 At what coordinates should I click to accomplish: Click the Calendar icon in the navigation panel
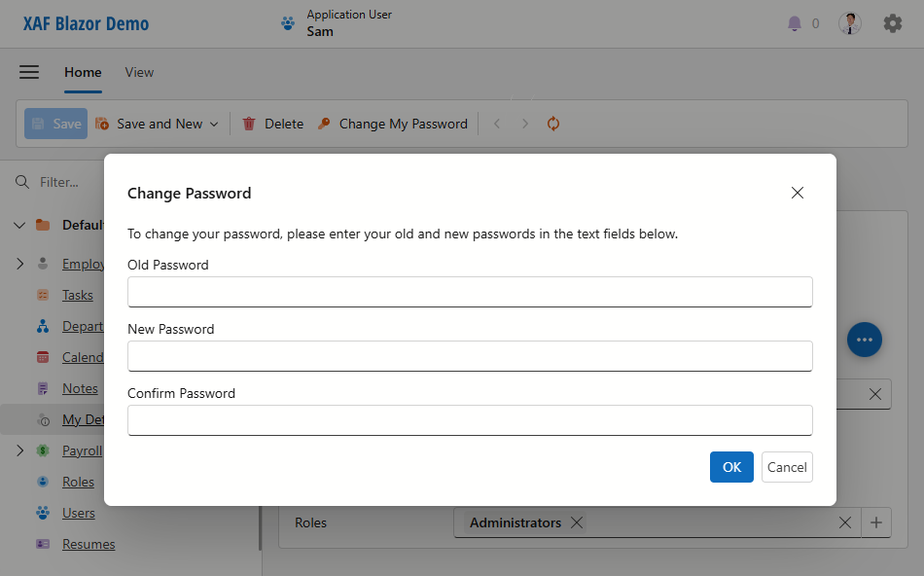click(x=43, y=356)
